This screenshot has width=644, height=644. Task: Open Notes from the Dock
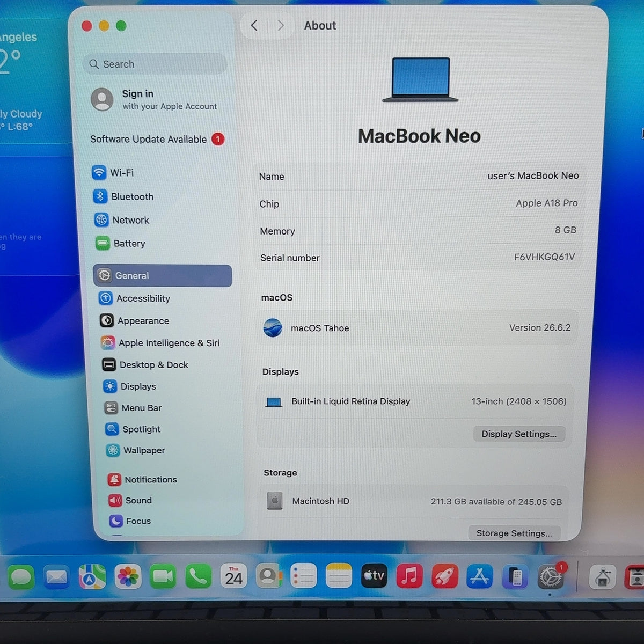pyautogui.click(x=339, y=576)
